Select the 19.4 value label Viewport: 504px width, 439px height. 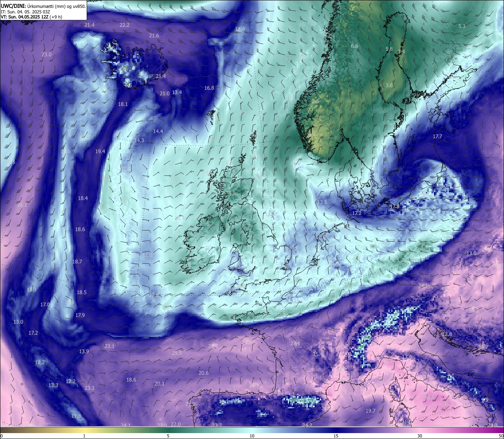click(x=100, y=151)
